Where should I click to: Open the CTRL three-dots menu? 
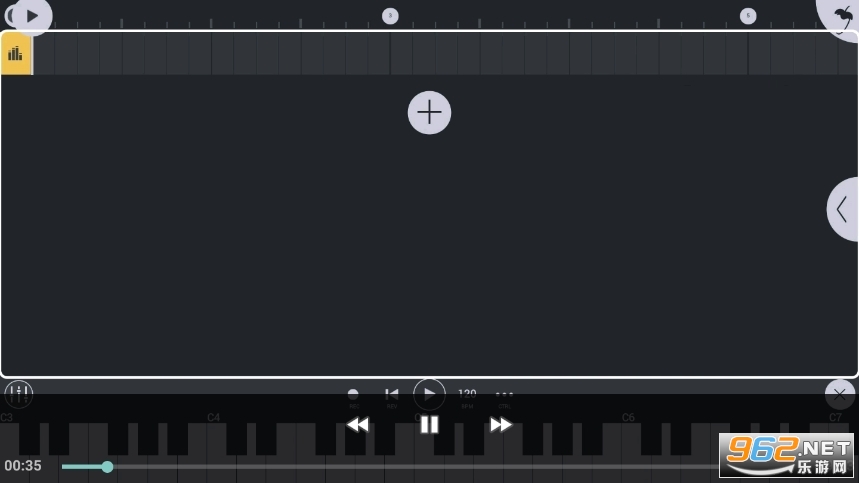[x=504, y=395]
